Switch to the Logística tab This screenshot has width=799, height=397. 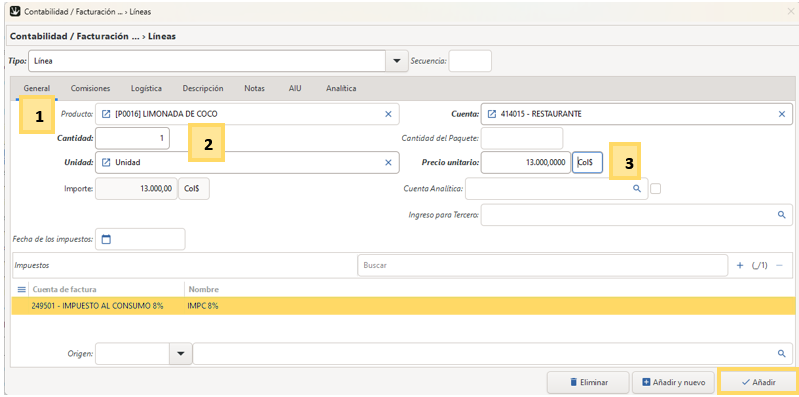click(x=146, y=88)
